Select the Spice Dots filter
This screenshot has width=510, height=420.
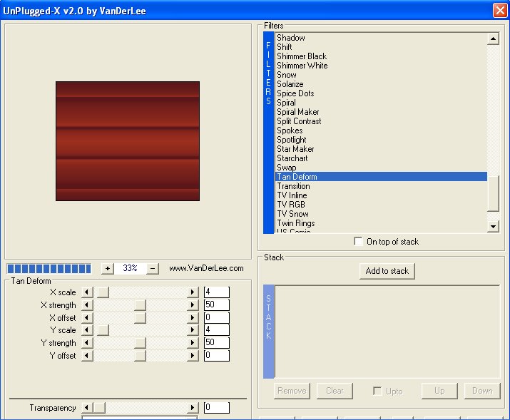[381, 93]
